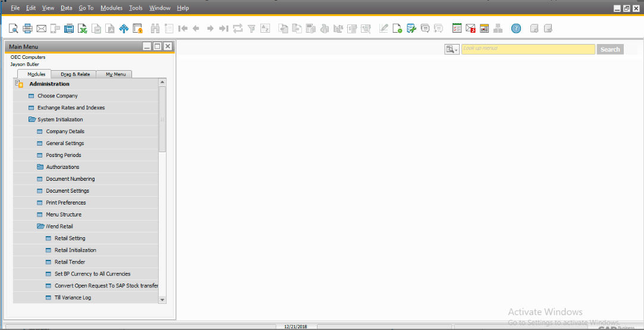Open Document Numbering
644x330 pixels.
click(70, 179)
